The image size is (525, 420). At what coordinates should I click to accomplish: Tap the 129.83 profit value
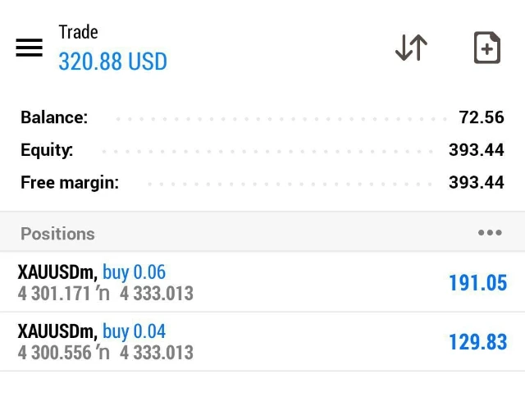(477, 342)
